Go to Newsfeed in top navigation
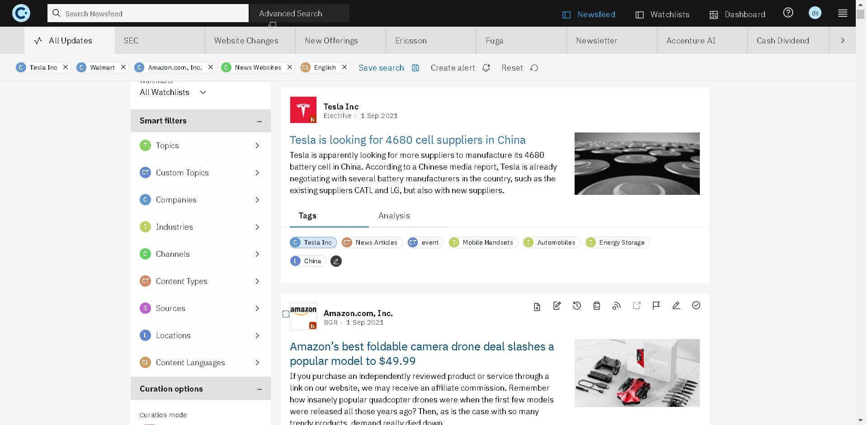 click(589, 14)
